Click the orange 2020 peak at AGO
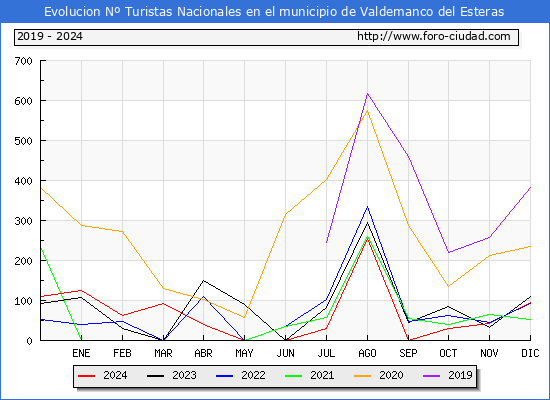Image resolution: width=550 pixels, height=400 pixels. click(x=367, y=111)
